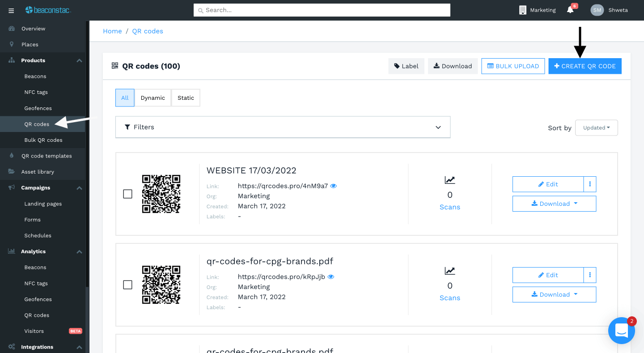The image size is (644, 353).
Task: Open the notifications bell icon
Action: [570, 10]
